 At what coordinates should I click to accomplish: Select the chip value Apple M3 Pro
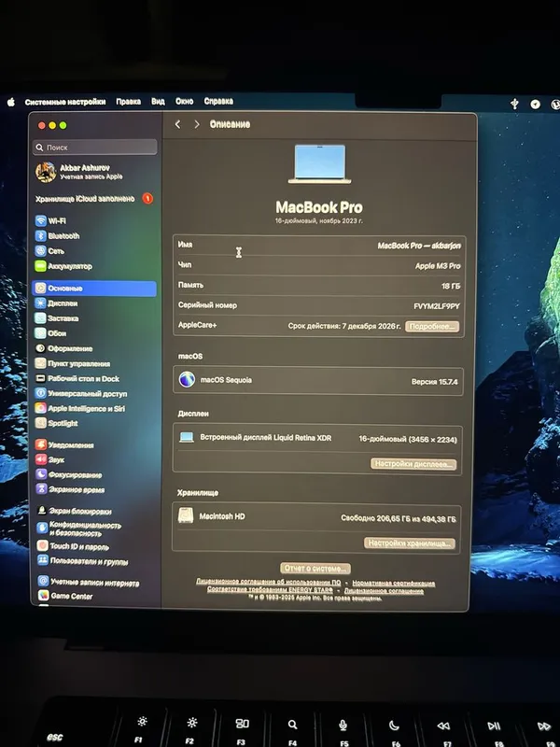click(438, 266)
